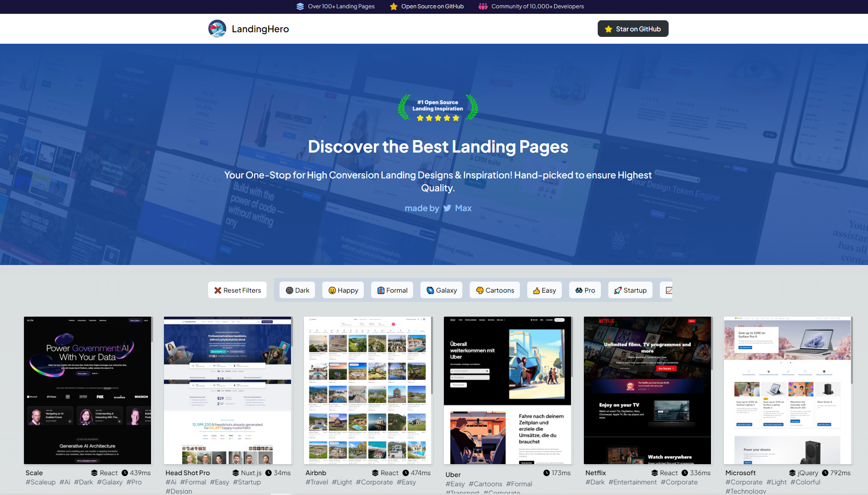
Task: Click the Airbnb card title
Action: click(316, 473)
